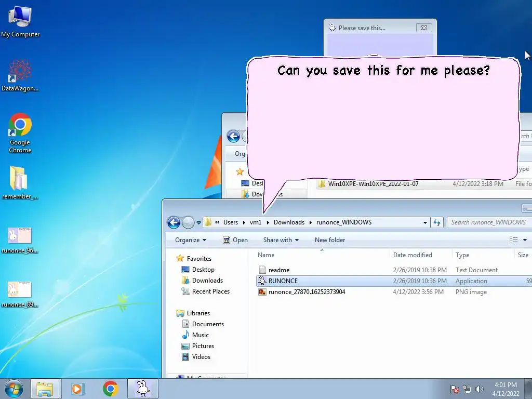Select Downloads in the address breadcrumb
The width and height of the screenshot is (532, 399).
pyautogui.click(x=289, y=222)
